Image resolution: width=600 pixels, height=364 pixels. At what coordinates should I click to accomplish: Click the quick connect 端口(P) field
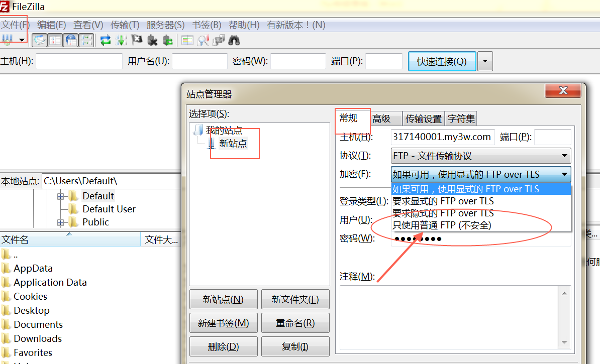384,61
